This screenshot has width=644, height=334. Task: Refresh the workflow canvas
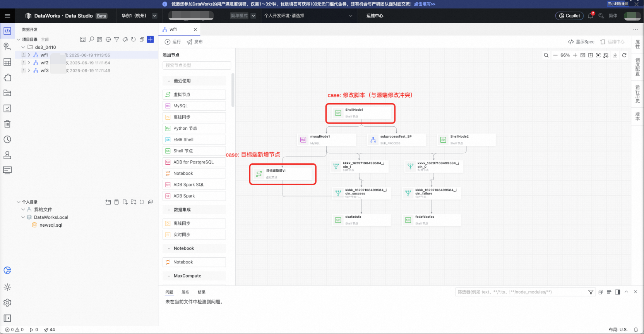pyautogui.click(x=624, y=55)
